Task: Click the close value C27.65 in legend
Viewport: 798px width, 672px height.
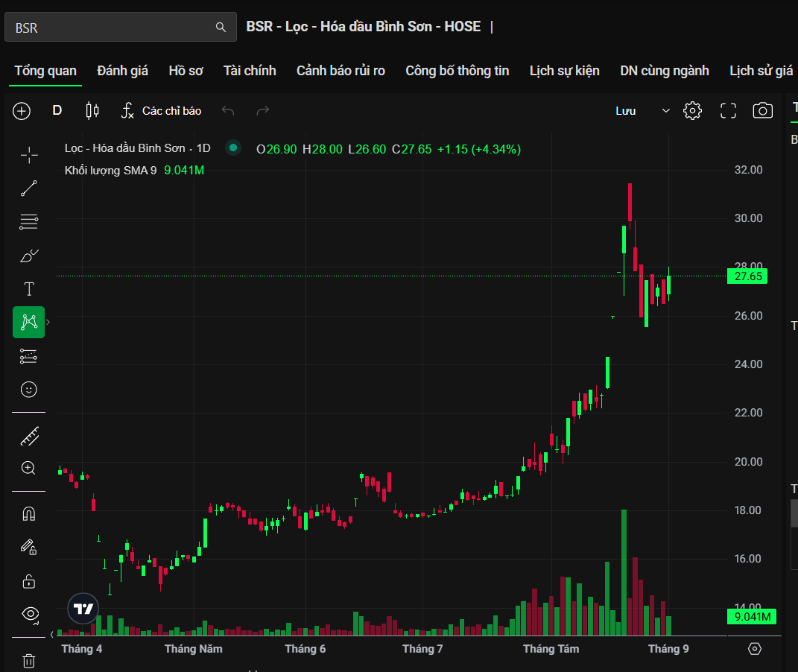Action: click(x=412, y=149)
